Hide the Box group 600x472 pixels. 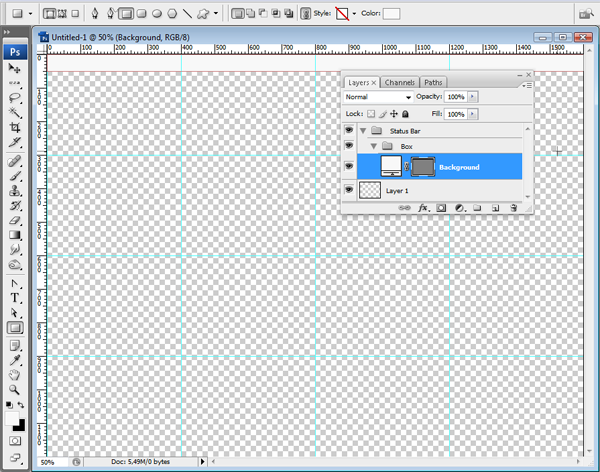coord(349,145)
